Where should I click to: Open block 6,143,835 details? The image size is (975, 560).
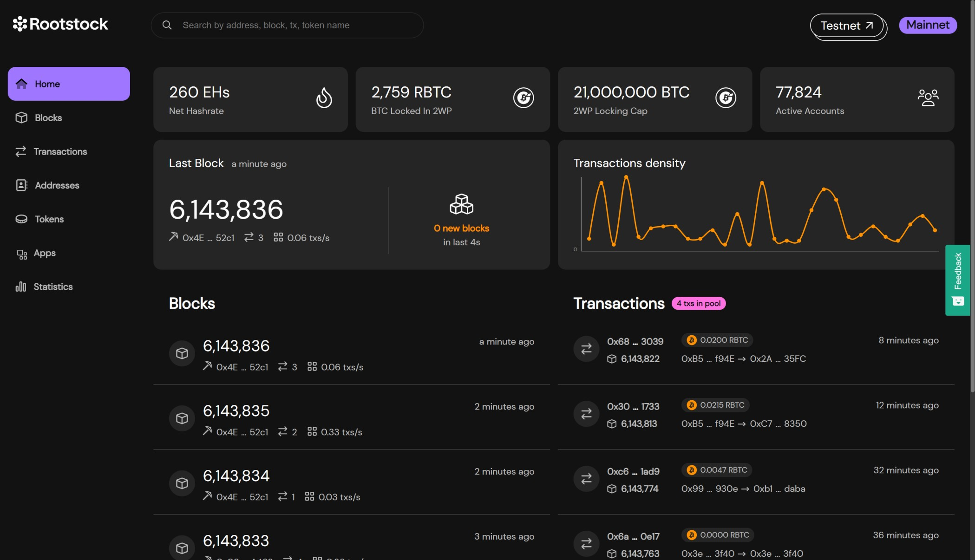(x=236, y=410)
